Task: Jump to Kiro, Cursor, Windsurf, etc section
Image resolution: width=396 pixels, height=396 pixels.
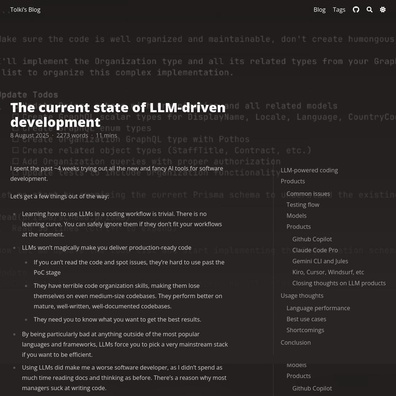Action: [328, 272]
